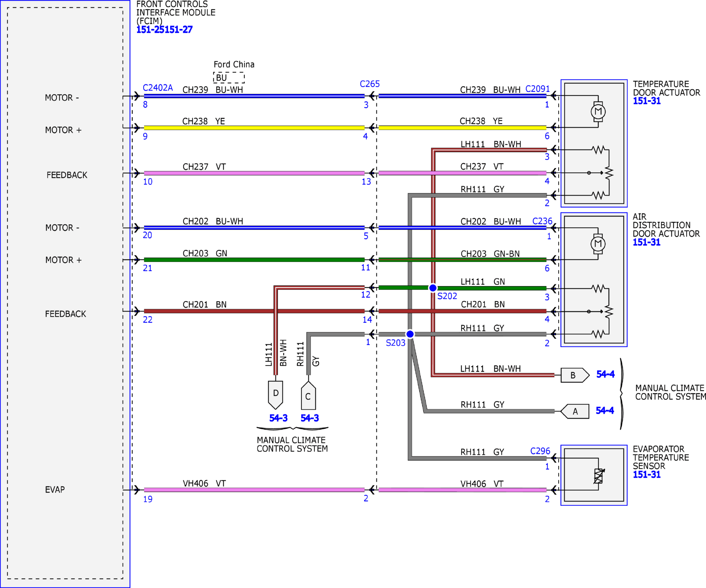Click the AIR DISTRIBUTION DOOR ACTUATOR title
This screenshot has width=706, height=588.
tap(666, 225)
